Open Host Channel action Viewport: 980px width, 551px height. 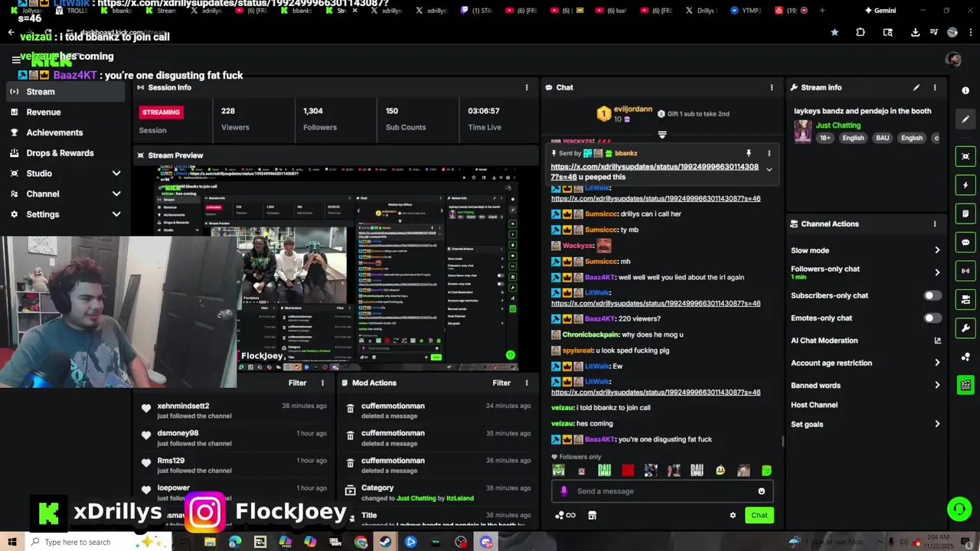click(x=814, y=405)
